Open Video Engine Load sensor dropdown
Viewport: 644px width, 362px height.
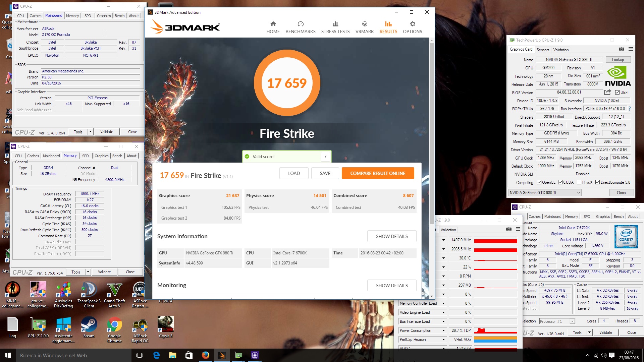[443, 312]
